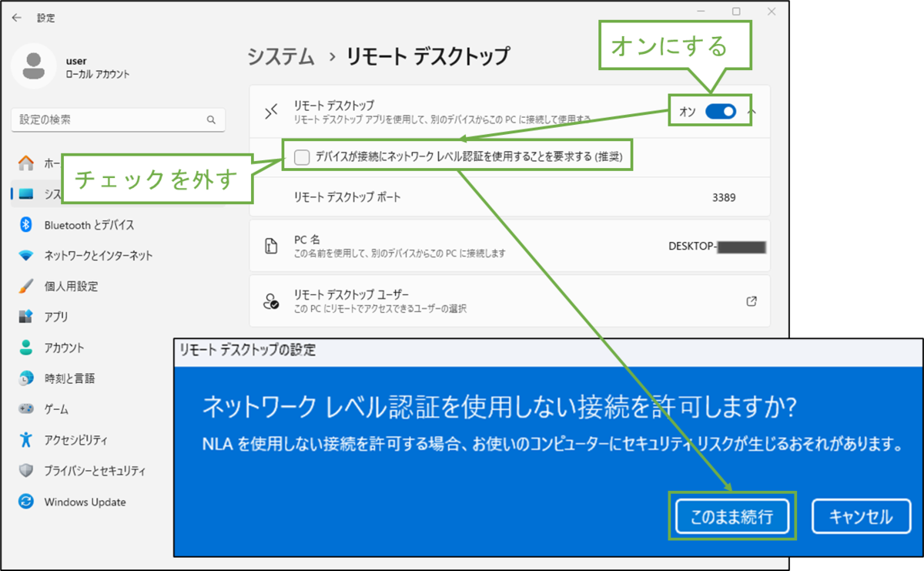The image size is (924, 571).
Task: Click the PC name document icon
Action: pyautogui.click(x=270, y=246)
